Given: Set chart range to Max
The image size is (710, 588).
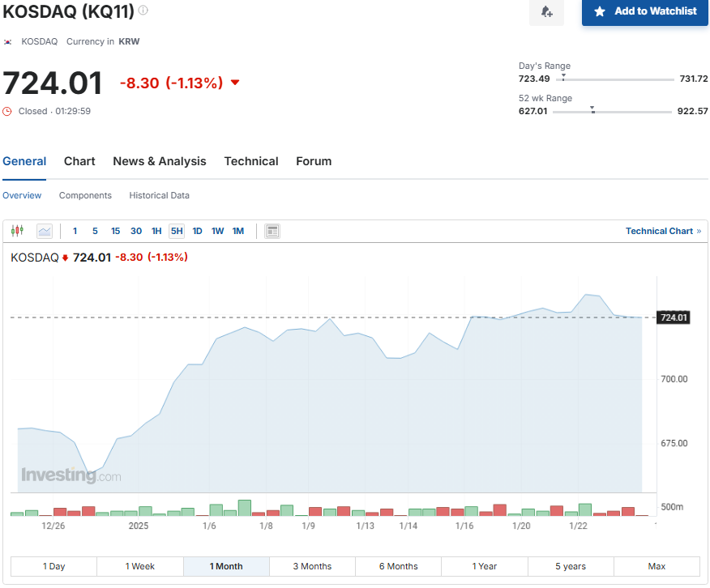Looking at the screenshot, I should pos(657,566).
